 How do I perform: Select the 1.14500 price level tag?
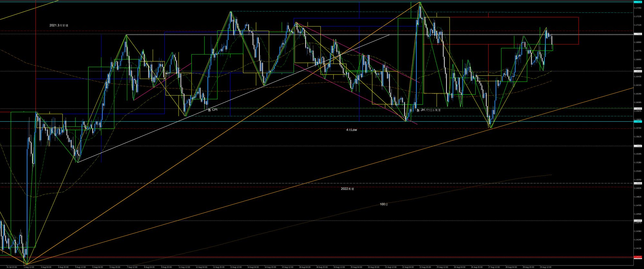click(x=638, y=221)
